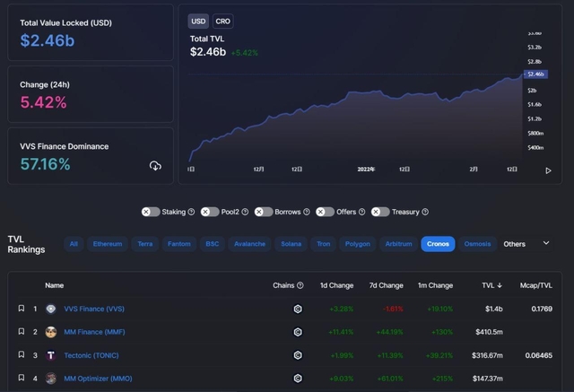The height and width of the screenshot is (392, 574).
Task: Turn on the Borrows toggle
Action: 264,212
